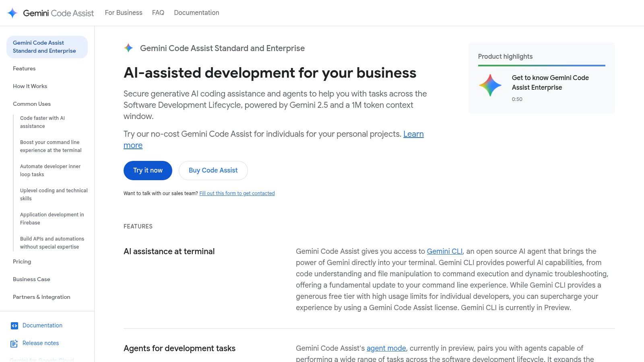Go to Pricing in sidebar
The height and width of the screenshot is (362, 644).
(22, 261)
